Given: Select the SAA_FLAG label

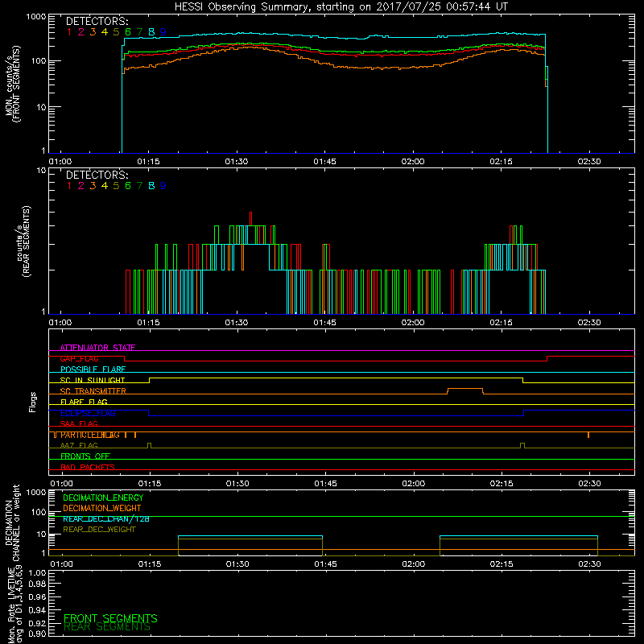Looking at the screenshot, I should tap(79, 423).
